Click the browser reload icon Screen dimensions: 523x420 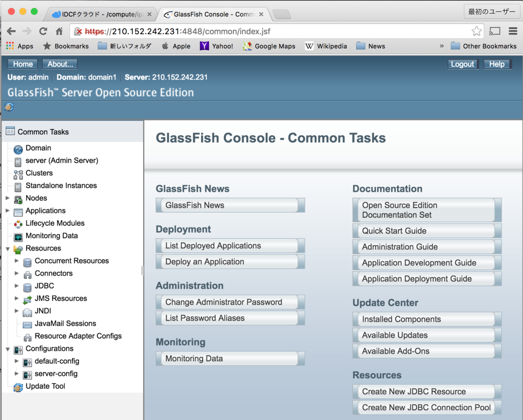(43, 31)
